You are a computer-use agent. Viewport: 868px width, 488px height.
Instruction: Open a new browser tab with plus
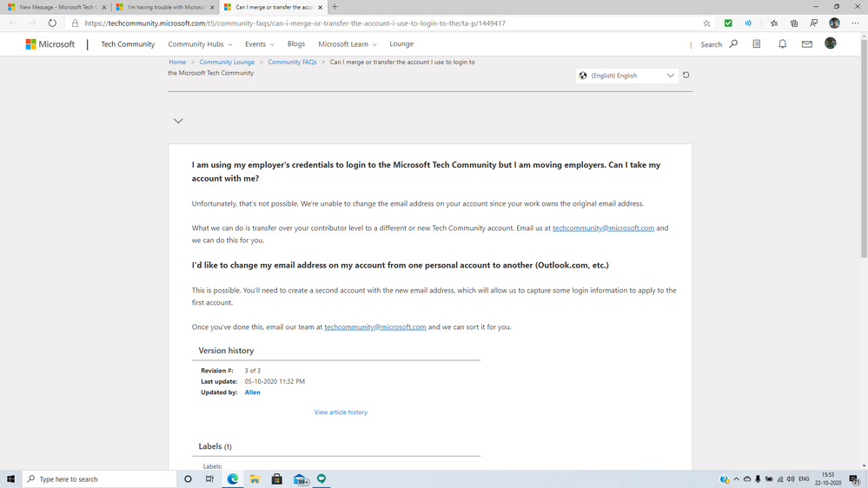pos(335,7)
